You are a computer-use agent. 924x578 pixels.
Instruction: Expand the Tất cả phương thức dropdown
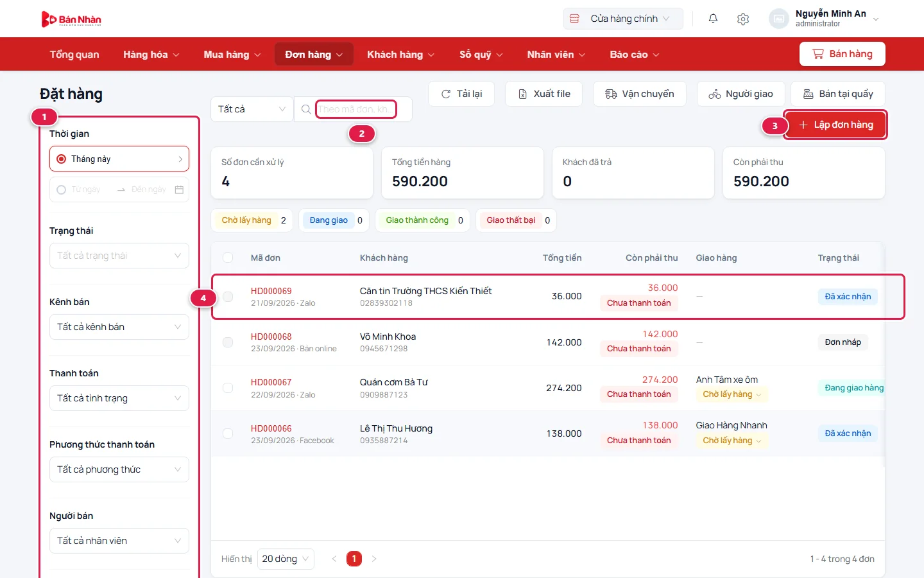pos(119,469)
